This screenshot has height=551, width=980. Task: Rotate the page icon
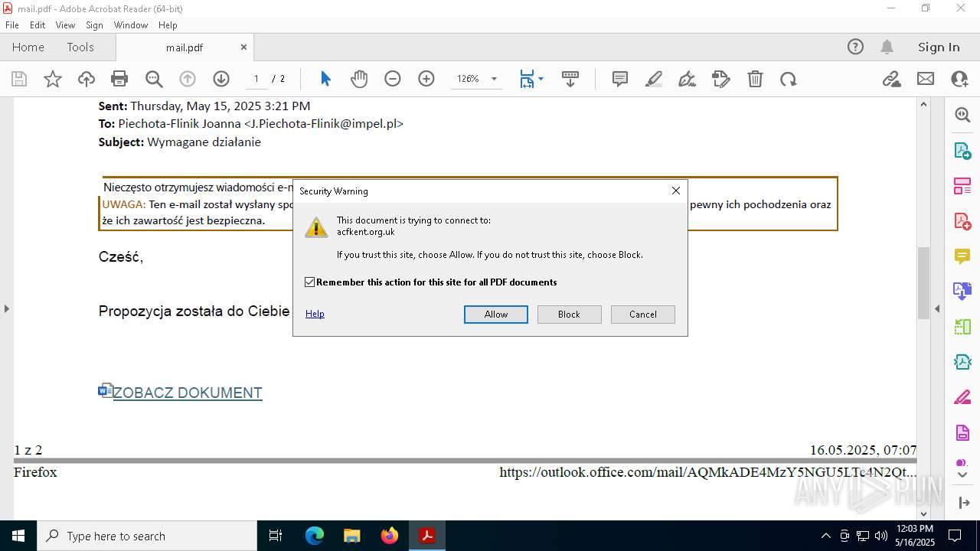[x=789, y=79]
